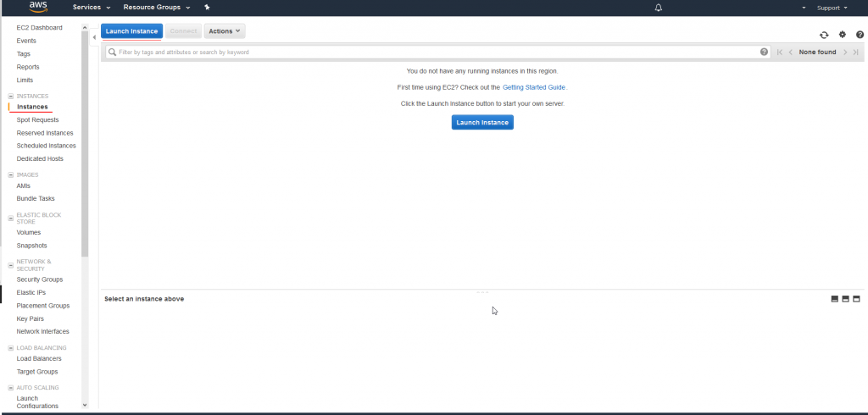Open Events in sidebar
868x415 pixels.
pyautogui.click(x=26, y=41)
